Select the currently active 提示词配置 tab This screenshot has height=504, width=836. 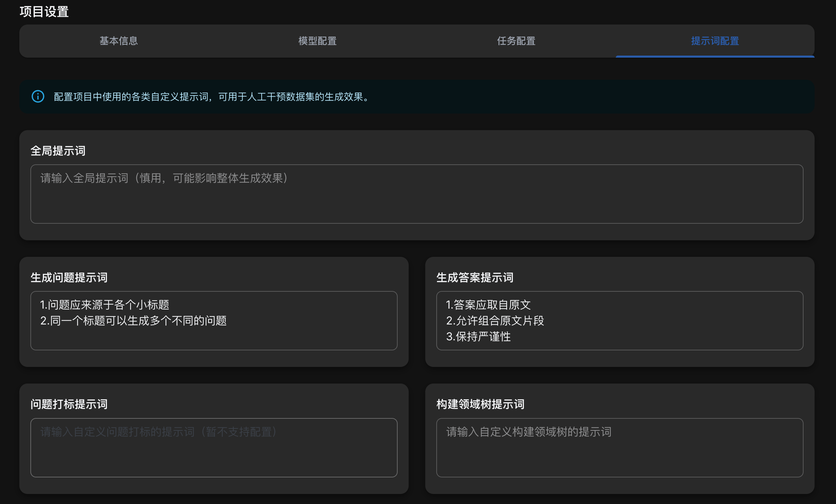tap(715, 41)
